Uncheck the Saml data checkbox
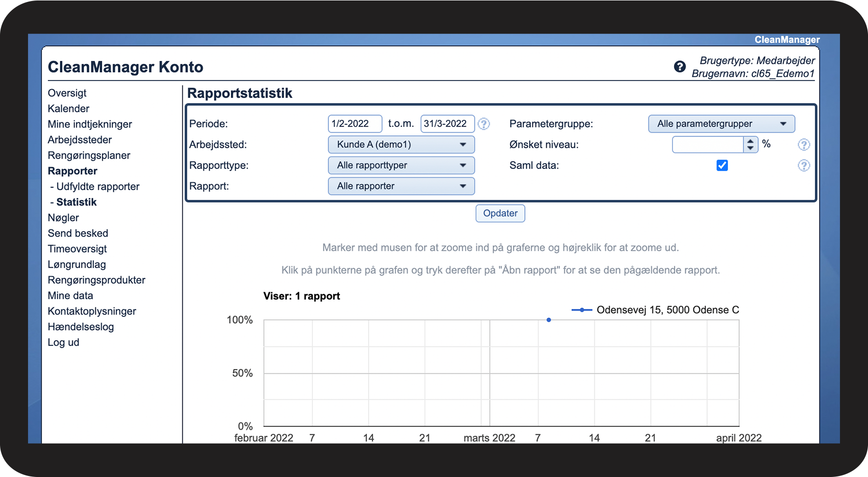Viewport: 868px width, 477px height. pyautogui.click(x=722, y=166)
